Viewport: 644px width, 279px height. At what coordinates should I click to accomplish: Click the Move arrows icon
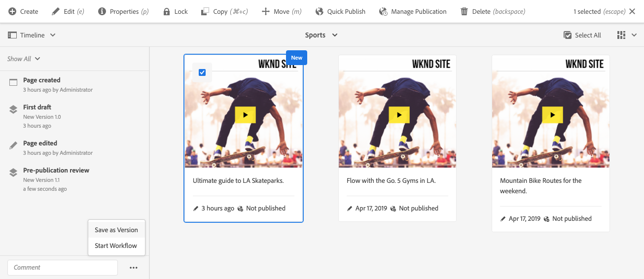[266, 11]
